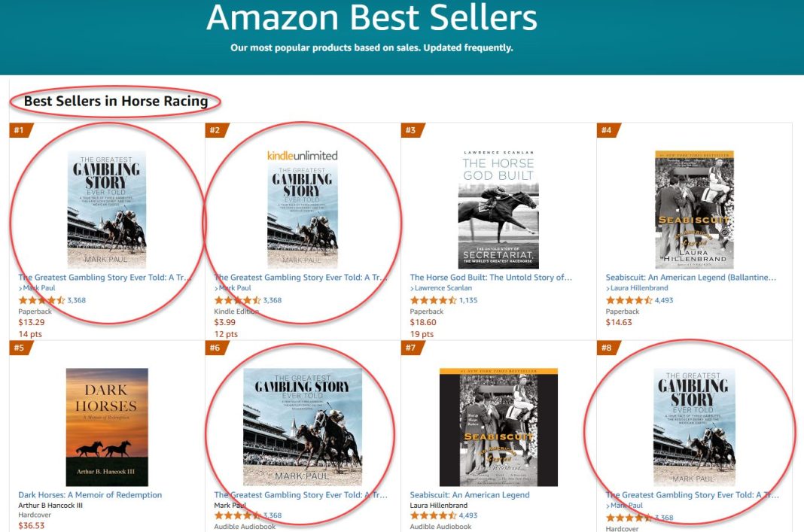
Task: Click the 1,135 review count link
Action: click(x=468, y=300)
